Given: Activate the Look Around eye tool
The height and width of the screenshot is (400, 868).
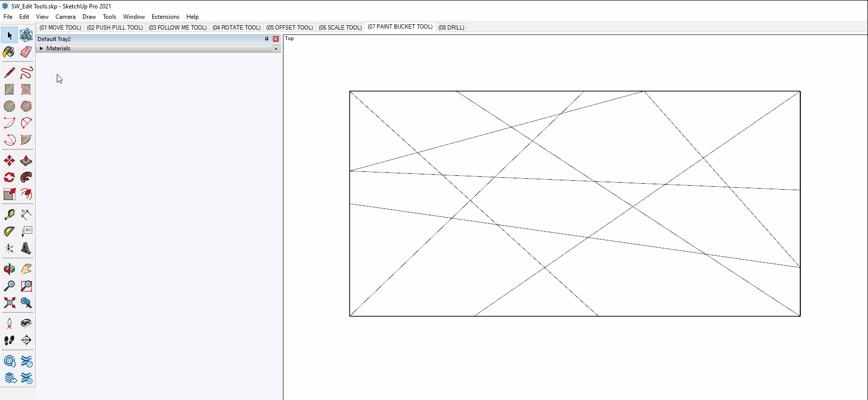Looking at the screenshot, I should (26, 323).
